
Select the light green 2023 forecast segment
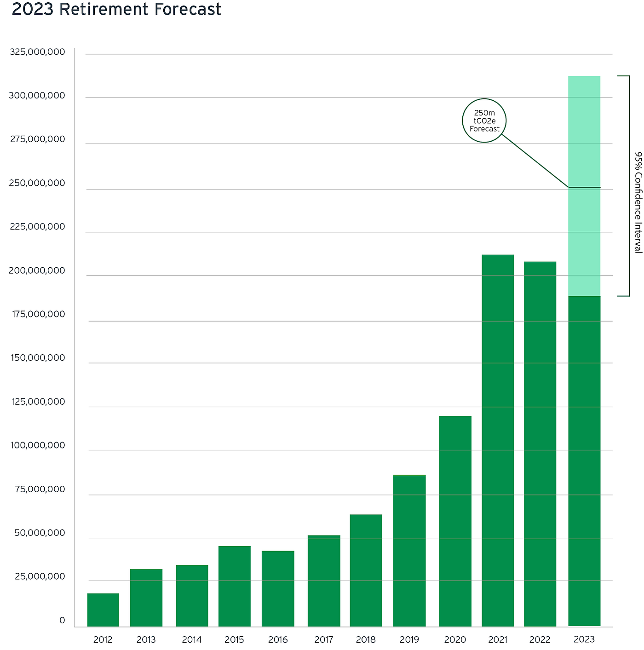pos(584,186)
